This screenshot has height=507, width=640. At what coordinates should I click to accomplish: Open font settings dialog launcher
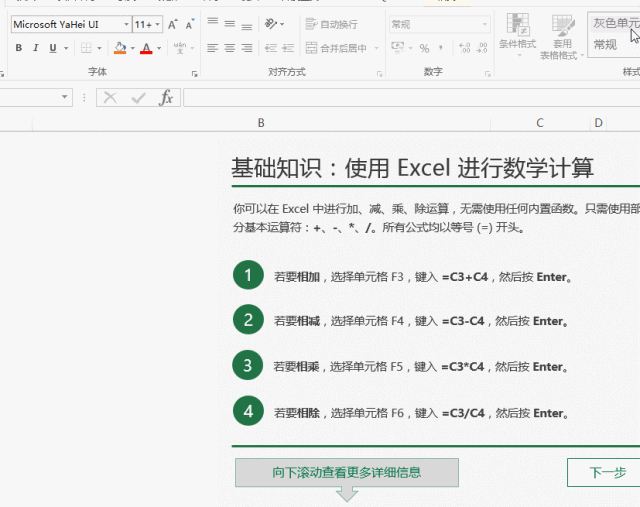195,74
